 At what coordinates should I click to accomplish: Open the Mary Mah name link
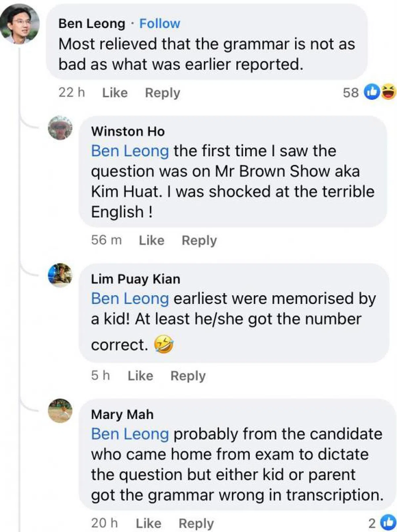[122, 414]
